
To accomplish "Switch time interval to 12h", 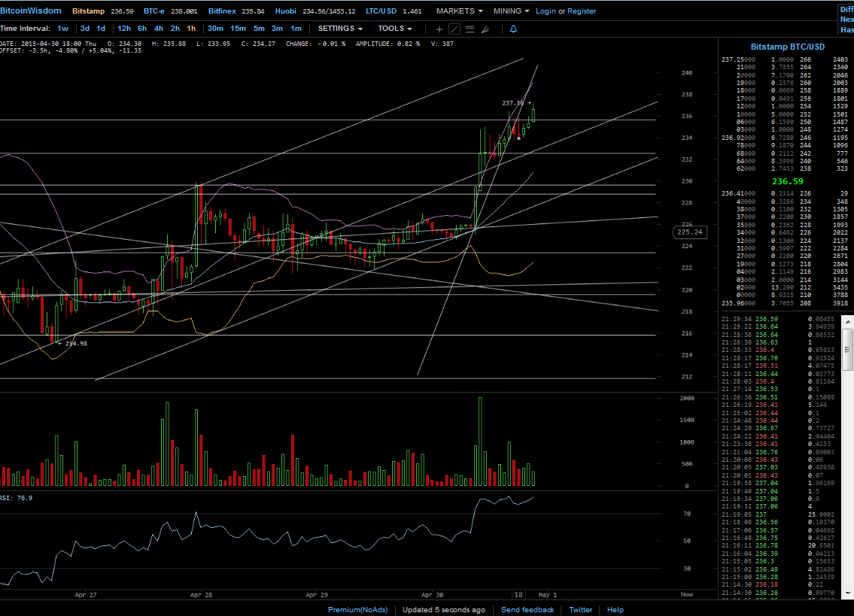I will point(124,29).
